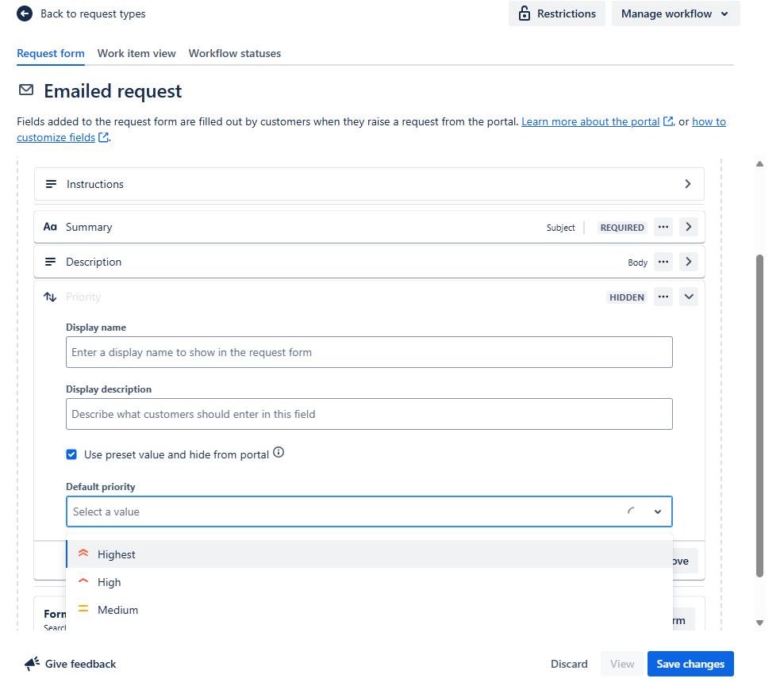Switch to the Work item view tab
This screenshot has height=682, width=784.
coord(136,53)
